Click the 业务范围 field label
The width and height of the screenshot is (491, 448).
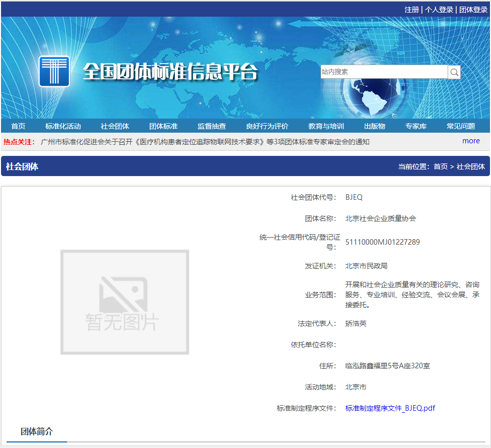pos(321,295)
